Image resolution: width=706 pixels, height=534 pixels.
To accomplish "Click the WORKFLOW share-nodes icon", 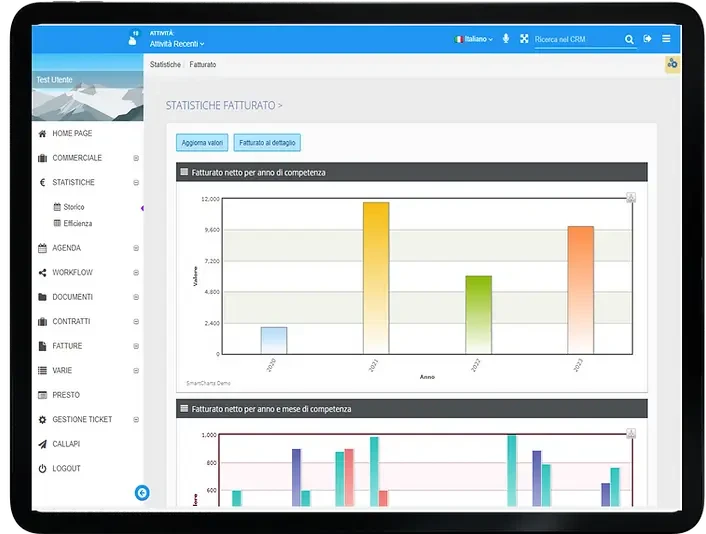I will [42, 272].
